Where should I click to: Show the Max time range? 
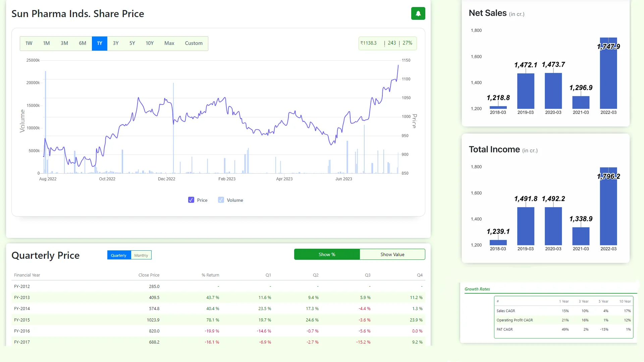pyautogui.click(x=169, y=43)
